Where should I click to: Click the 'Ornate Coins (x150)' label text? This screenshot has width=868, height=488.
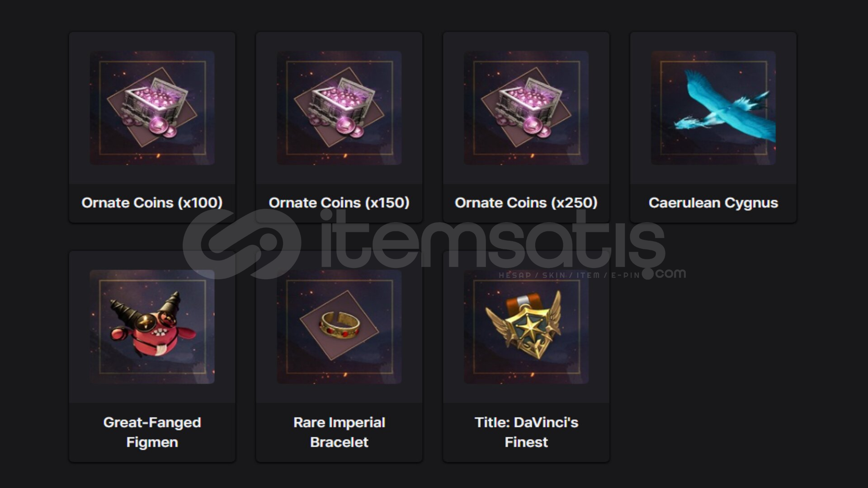[339, 203]
